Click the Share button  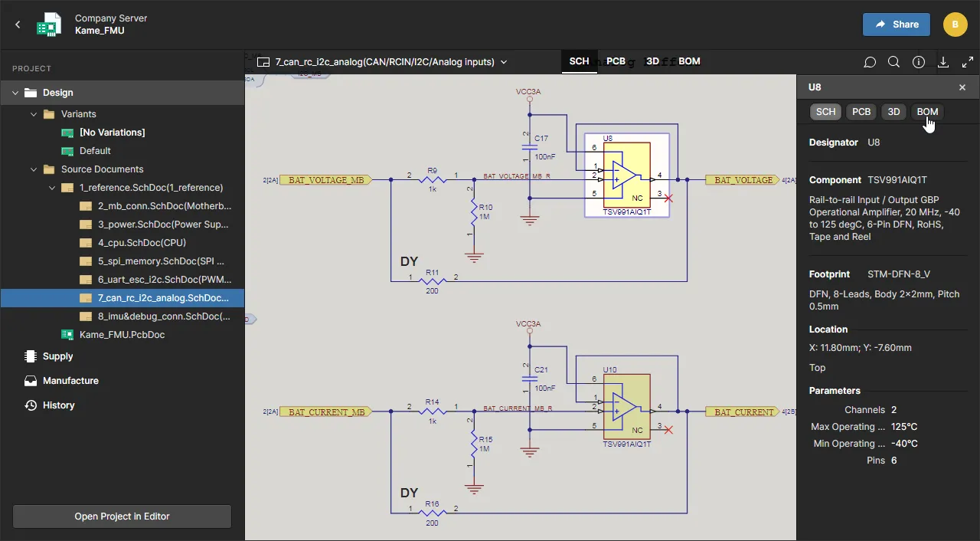(x=897, y=25)
